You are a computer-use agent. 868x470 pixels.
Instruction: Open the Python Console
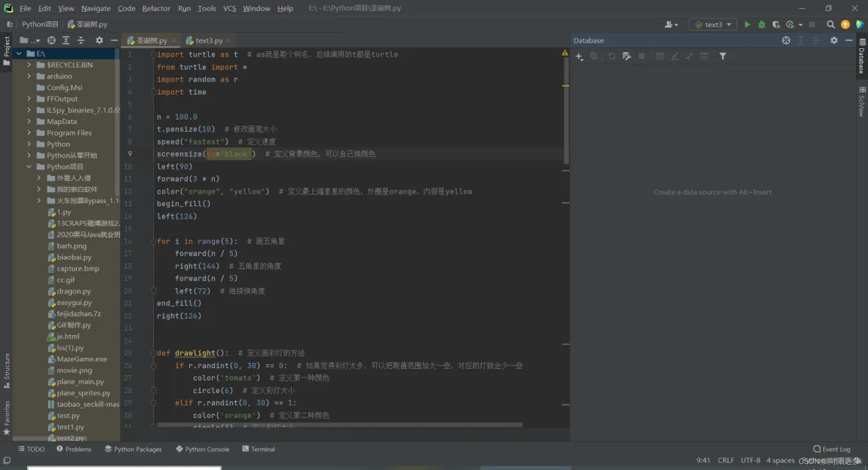coord(202,449)
